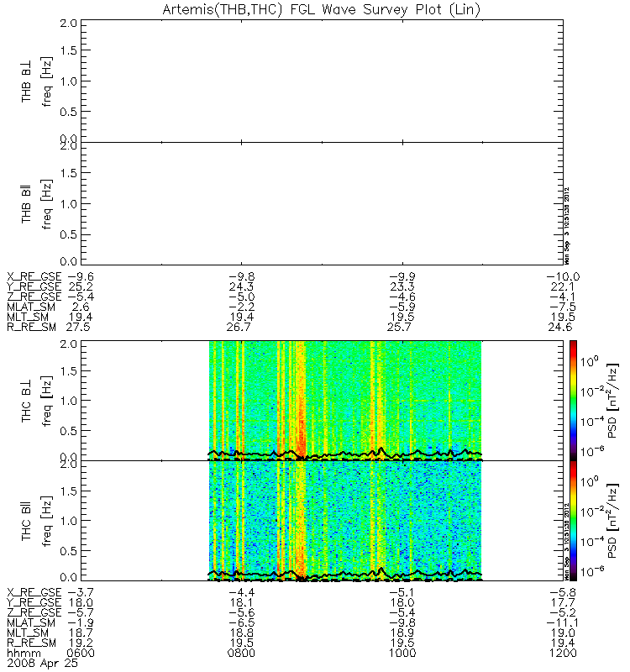Click the THB radial distance value '24.6'
The height and width of the screenshot is (672, 630).
[560, 327]
